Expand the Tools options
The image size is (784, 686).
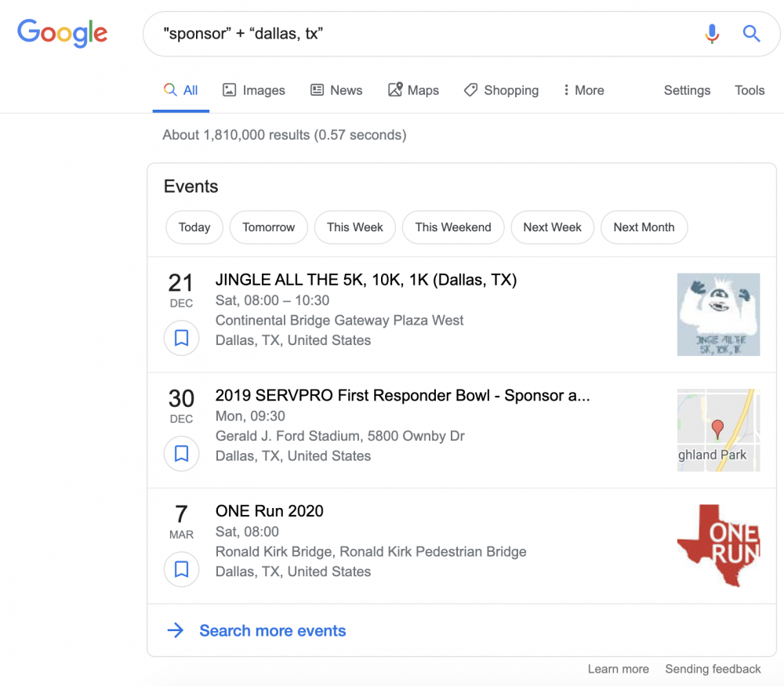[749, 90]
